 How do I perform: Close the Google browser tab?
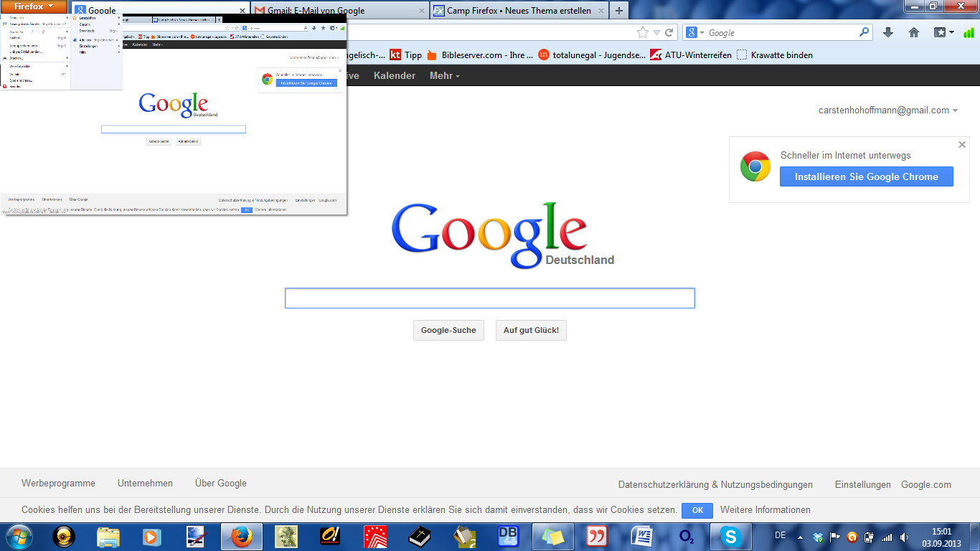click(241, 11)
